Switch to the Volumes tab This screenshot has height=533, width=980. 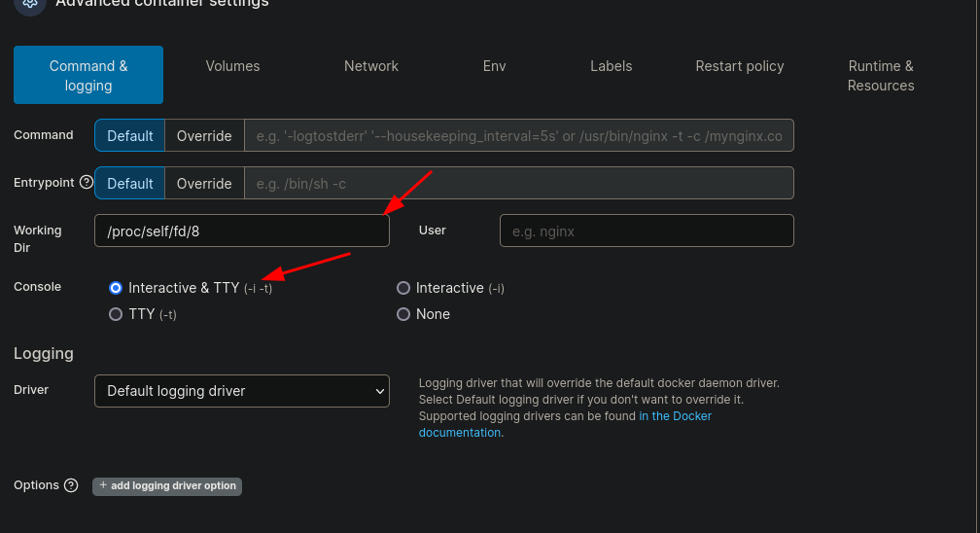tap(232, 66)
